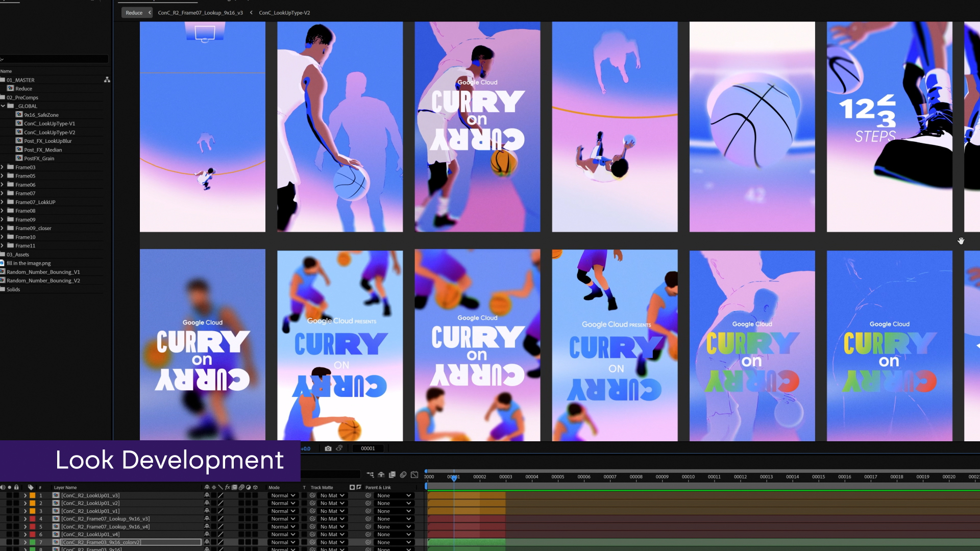Switch to the Reduce composition tab

(134, 13)
